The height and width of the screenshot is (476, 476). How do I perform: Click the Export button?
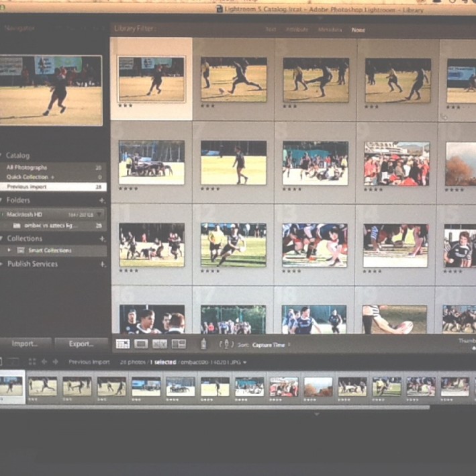81,344
